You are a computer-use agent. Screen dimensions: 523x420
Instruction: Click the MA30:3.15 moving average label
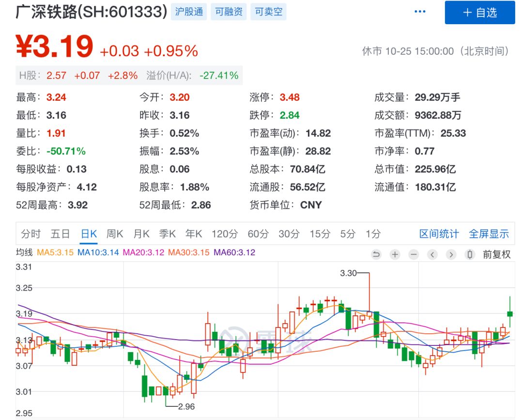(189, 252)
